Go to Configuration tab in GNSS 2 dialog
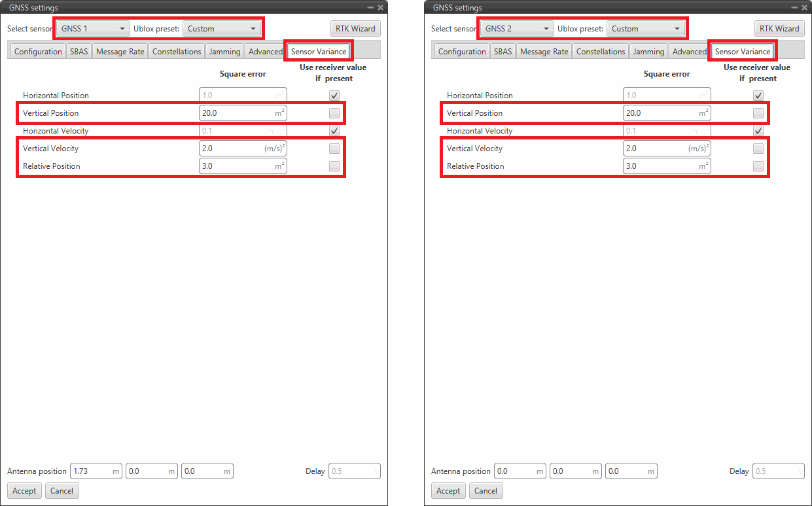This screenshot has height=506, width=812. point(462,52)
